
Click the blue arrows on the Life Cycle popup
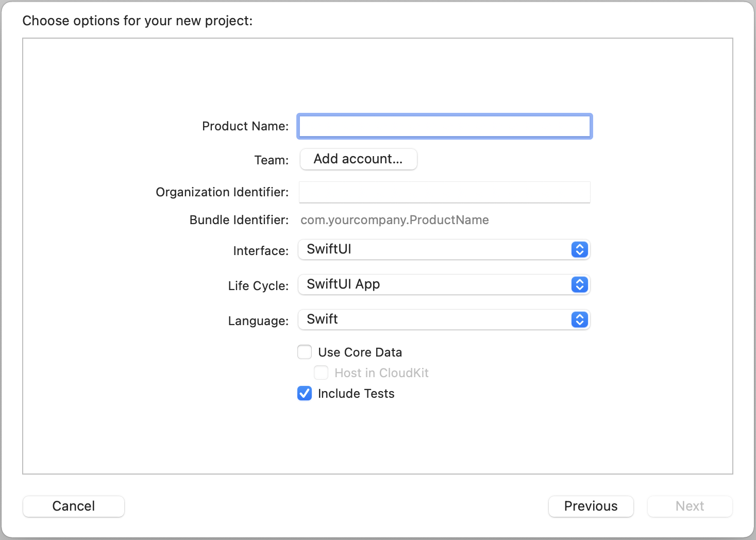pos(580,285)
